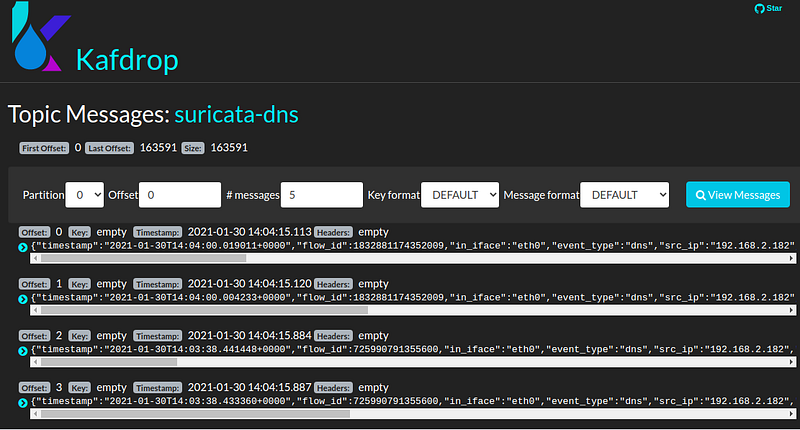Expand the offset 1 message arrow
Viewport: 800px width, 430px height.
[22, 299]
